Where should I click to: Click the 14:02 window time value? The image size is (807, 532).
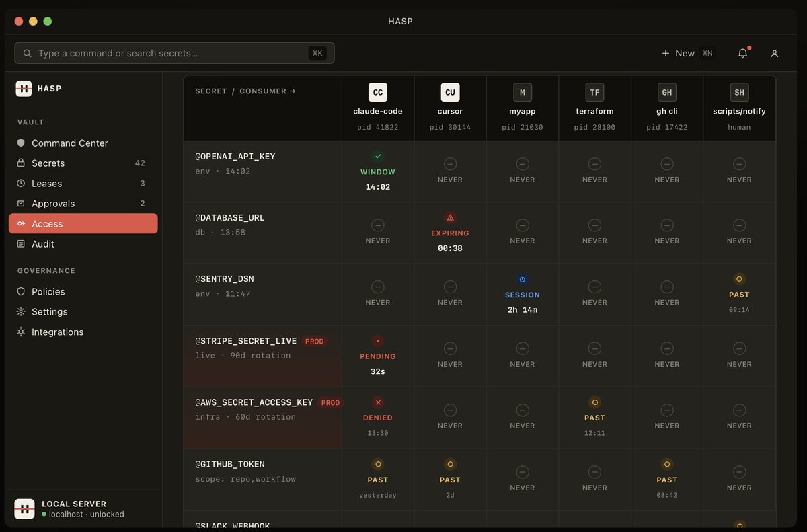click(x=378, y=187)
